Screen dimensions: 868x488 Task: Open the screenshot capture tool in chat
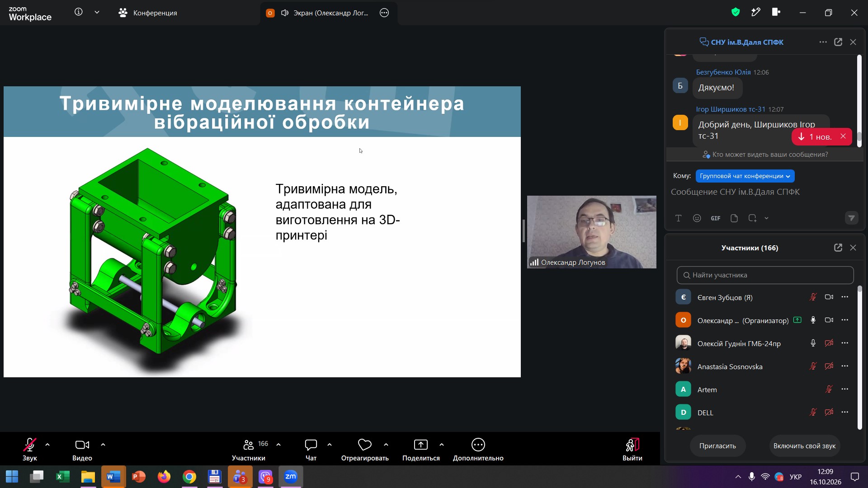pos(752,218)
